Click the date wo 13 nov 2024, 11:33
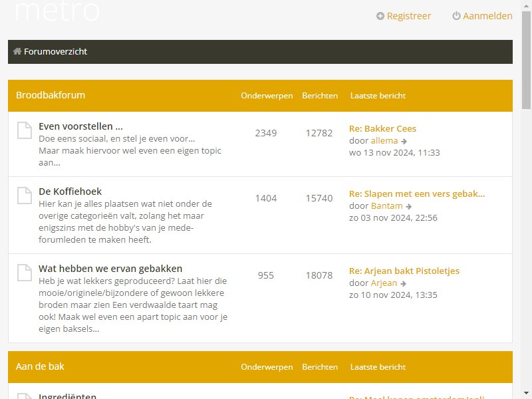532x399 pixels. (394, 153)
